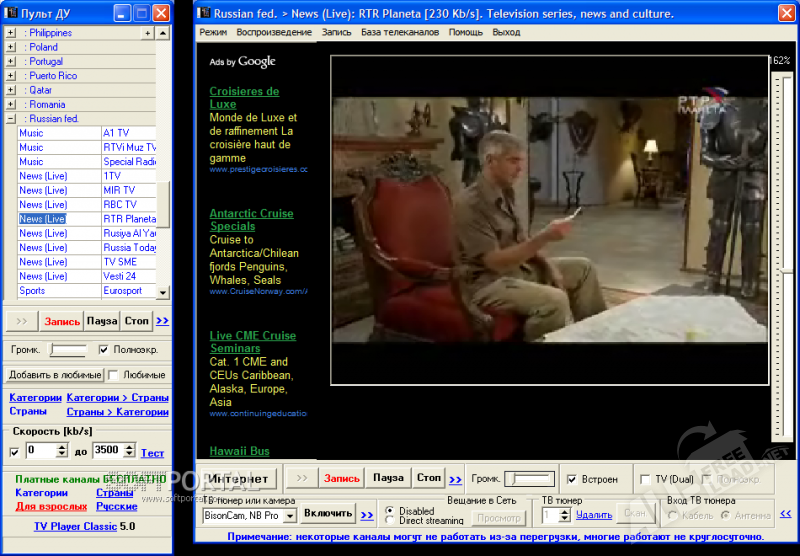This screenshot has width=800, height=556.
Task: Click the small + button atop channel list
Action: (148, 33)
